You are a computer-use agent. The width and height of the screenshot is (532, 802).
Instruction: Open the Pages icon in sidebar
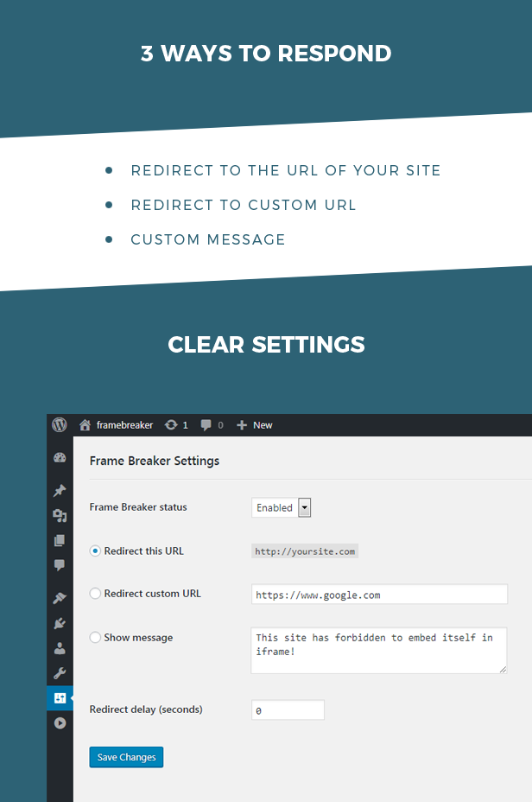[x=60, y=540]
